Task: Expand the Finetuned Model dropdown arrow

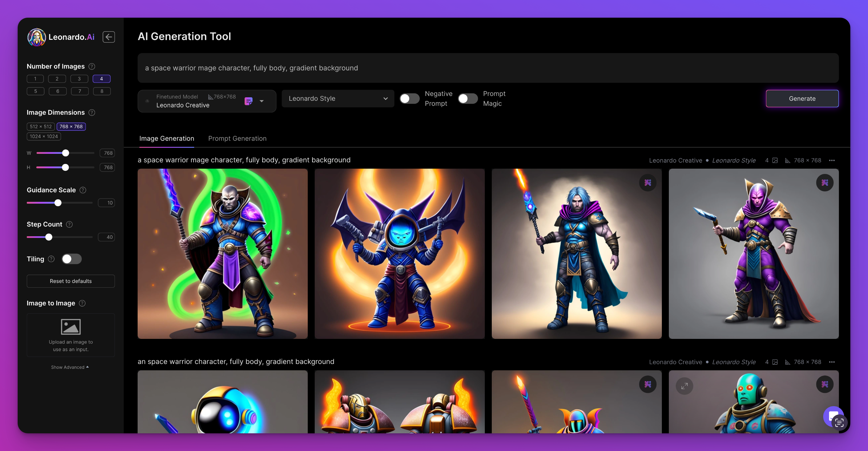Action: (x=261, y=101)
